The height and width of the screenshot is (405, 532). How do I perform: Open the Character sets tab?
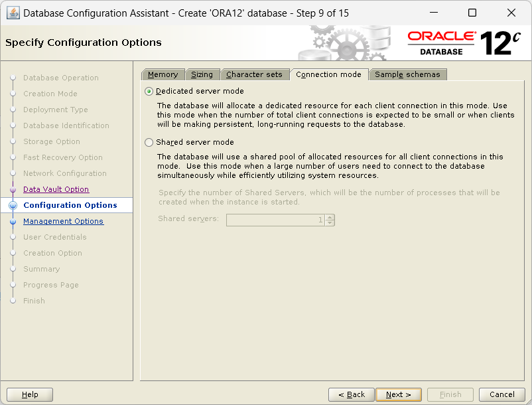[x=255, y=74]
